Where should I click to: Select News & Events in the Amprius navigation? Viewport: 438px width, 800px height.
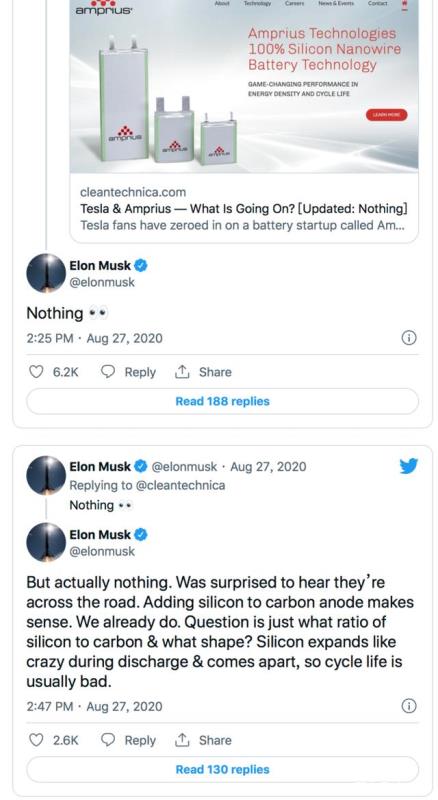pos(336,4)
